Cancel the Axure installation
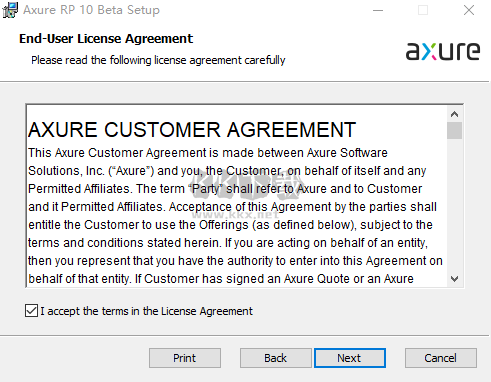Screen dimensions: 491x382 [x=440, y=358]
